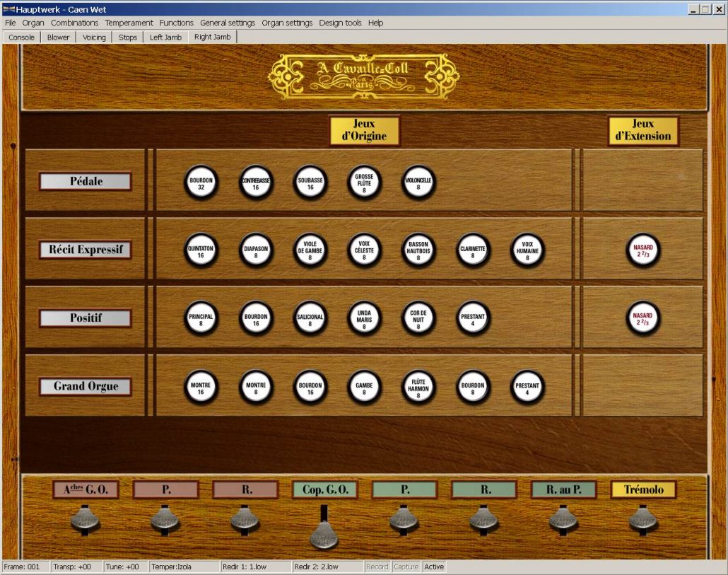Viewport: 728px width, 575px height.
Task: Open the Functions menu
Action: point(177,23)
